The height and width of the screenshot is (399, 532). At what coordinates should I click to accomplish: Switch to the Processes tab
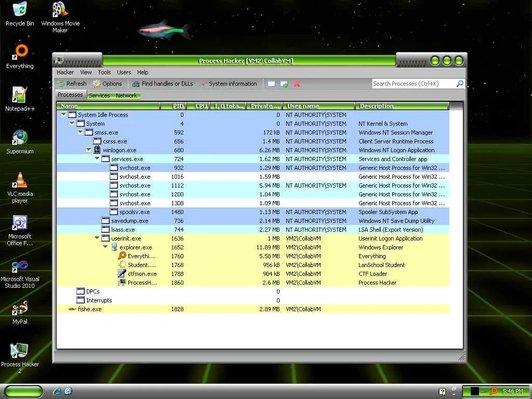coord(70,95)
